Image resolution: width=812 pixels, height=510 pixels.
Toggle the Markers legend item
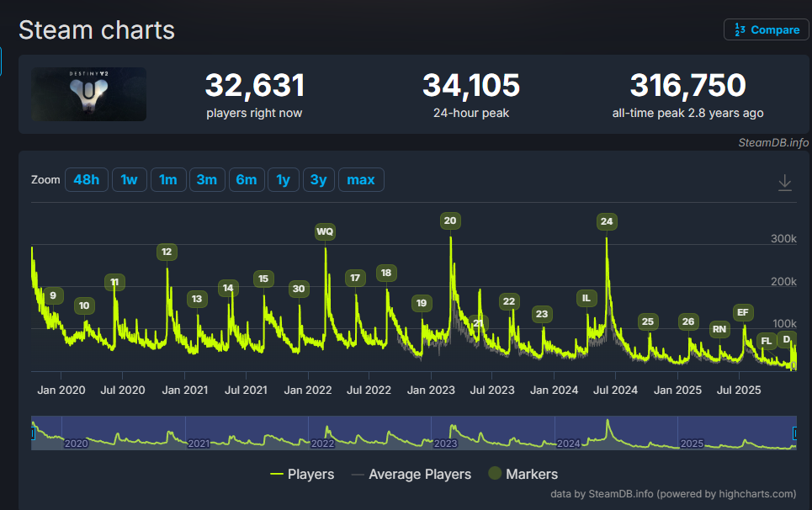523,474
